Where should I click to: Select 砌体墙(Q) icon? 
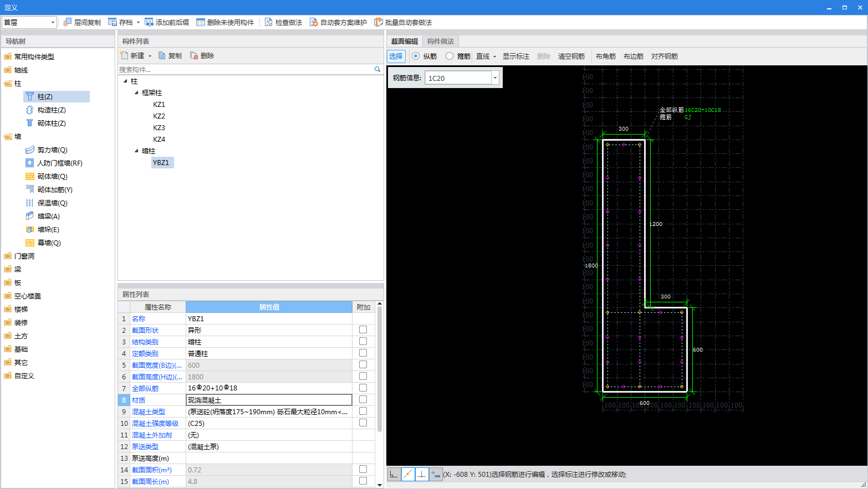pos(30,176)
